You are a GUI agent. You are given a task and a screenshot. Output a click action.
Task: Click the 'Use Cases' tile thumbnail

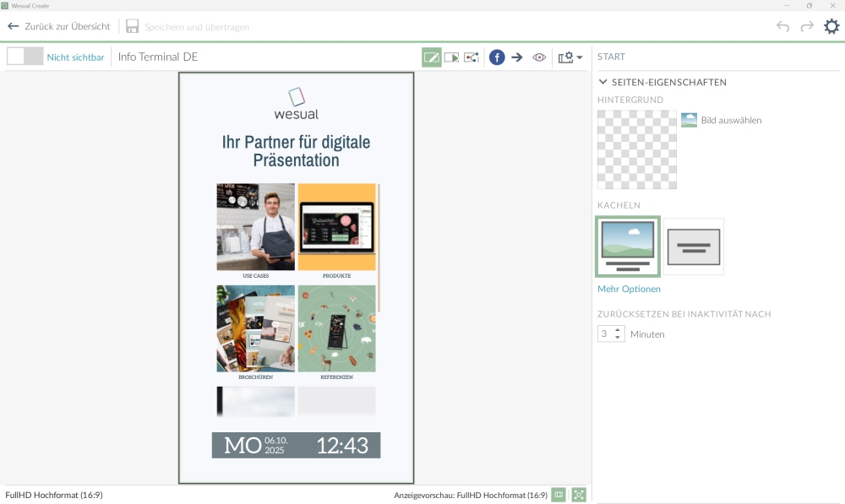click(x=255, y=227)
